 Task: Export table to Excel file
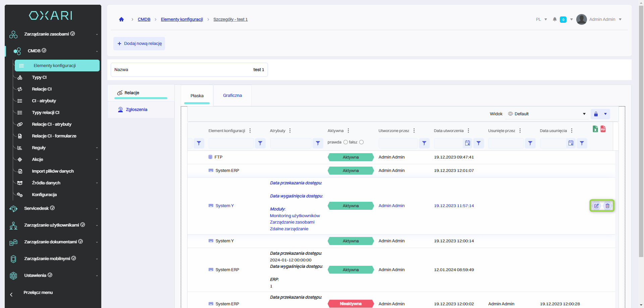595,129
